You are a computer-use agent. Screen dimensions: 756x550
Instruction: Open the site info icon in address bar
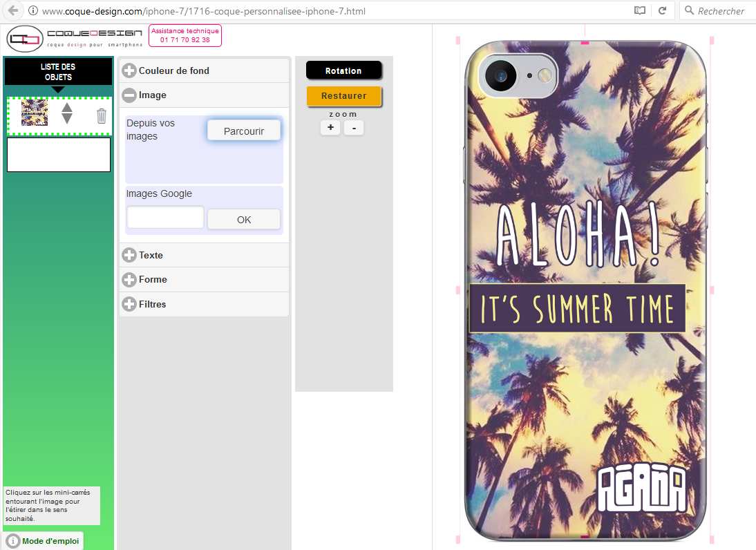[32, 10]
